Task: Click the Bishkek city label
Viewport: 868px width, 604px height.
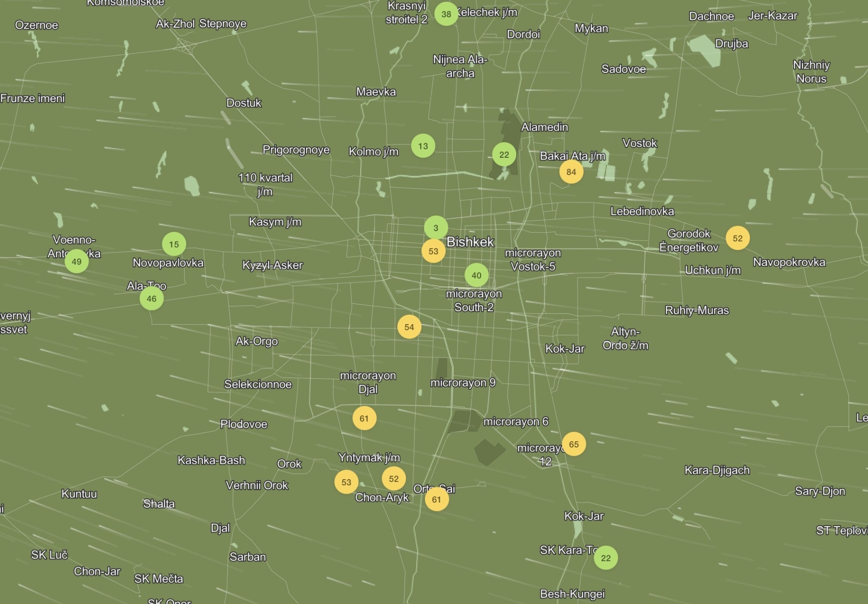Action: [470, 242]
